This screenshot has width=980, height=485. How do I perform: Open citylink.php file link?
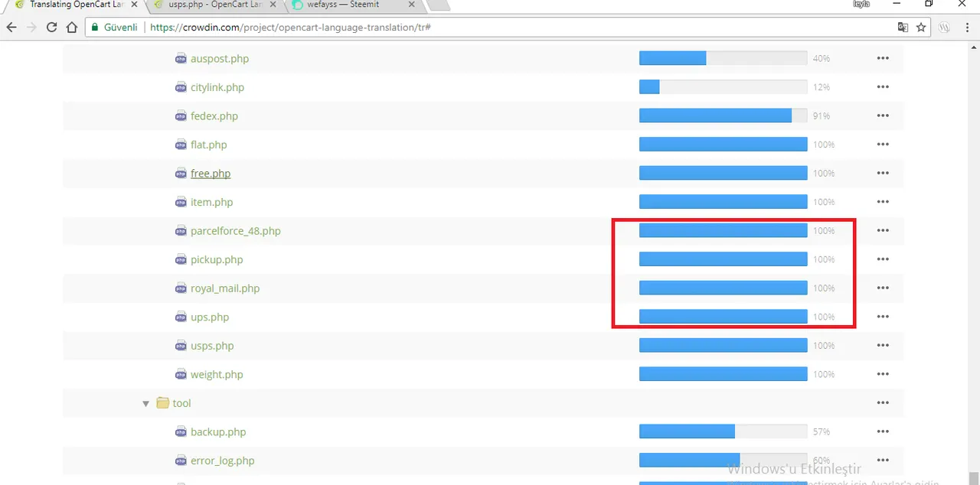pos(217,87)
